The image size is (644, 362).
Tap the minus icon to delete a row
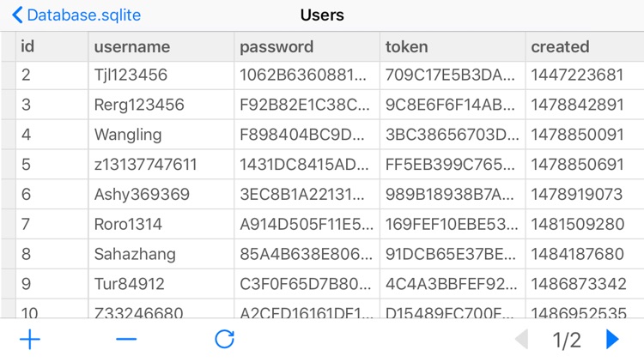126,339
